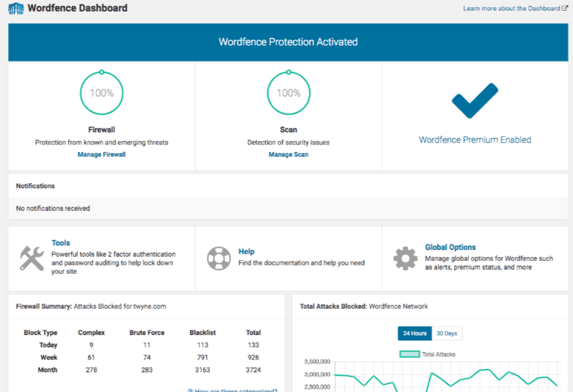Switch chart to 24 Hours tab
Screen dimensions: 573x392
[415, 333]
